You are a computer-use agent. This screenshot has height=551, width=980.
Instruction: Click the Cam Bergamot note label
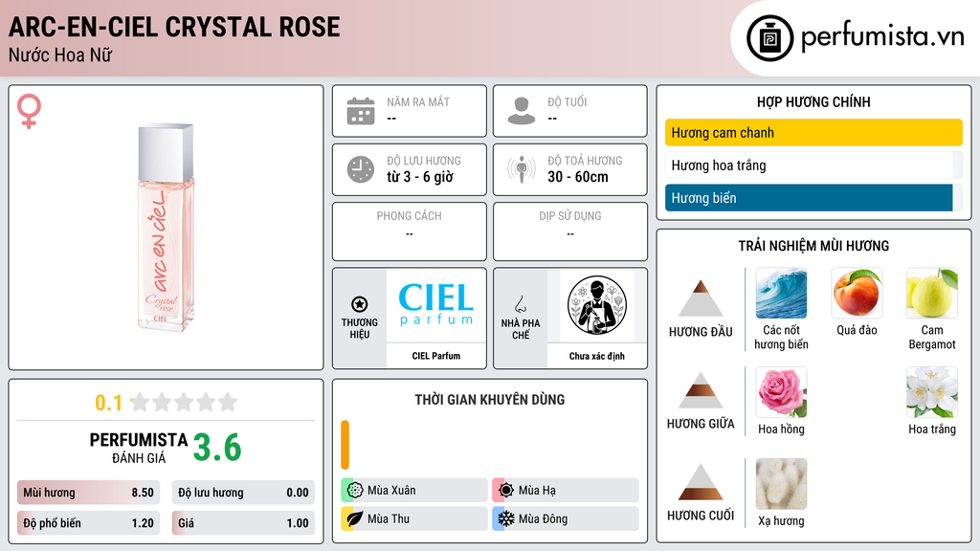point(932,337)
